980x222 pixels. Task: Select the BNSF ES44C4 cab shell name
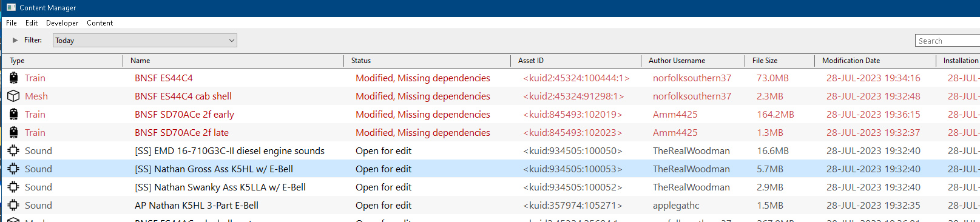coord(183,96)
